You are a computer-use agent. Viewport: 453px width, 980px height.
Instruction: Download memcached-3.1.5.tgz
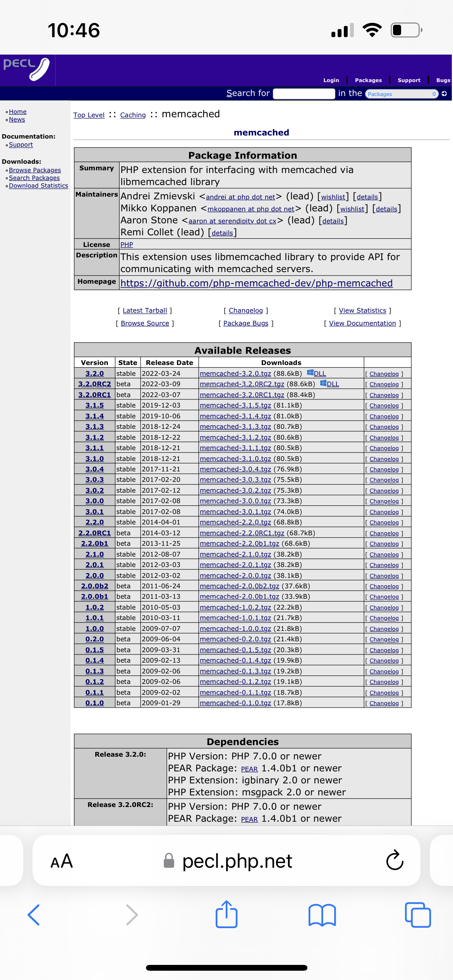pyautogui.click(x=235, y=405)
